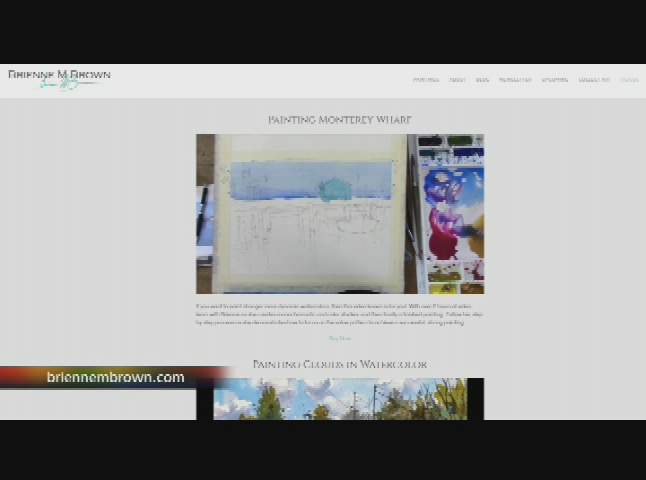Viewport: 646px width, 480px height.
Task: Click the briennembrown.com banner overlay
Action: (115, 377)
